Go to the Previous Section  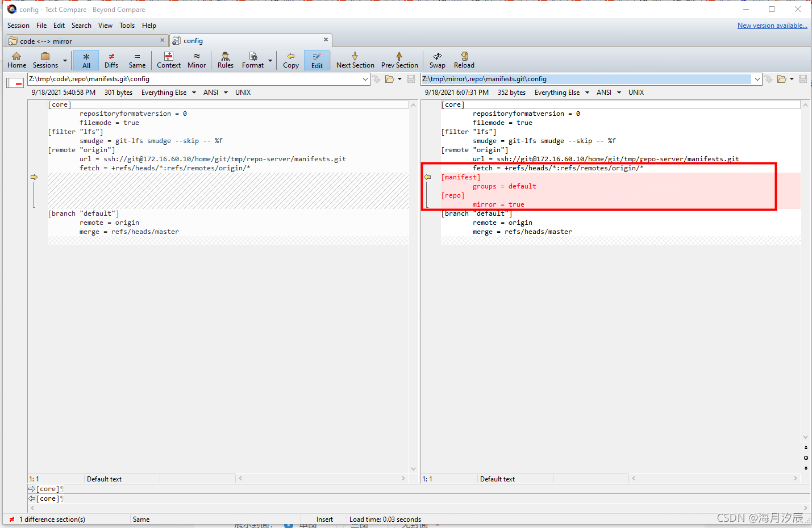pos(399,60)
